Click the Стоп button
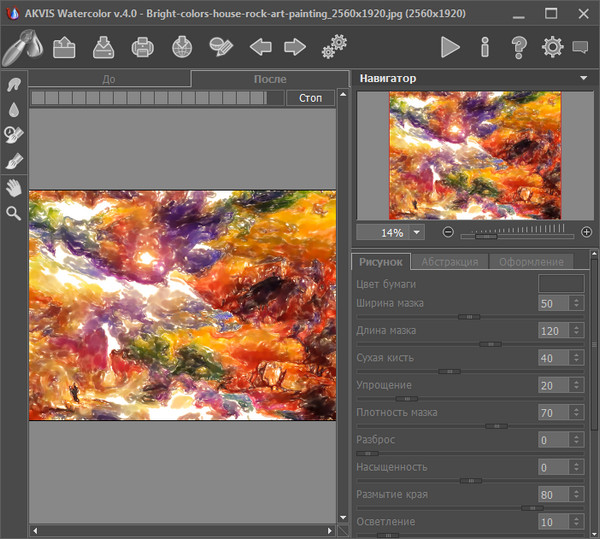The height and width of the screenshot is (539, 600). coord(310,98)
